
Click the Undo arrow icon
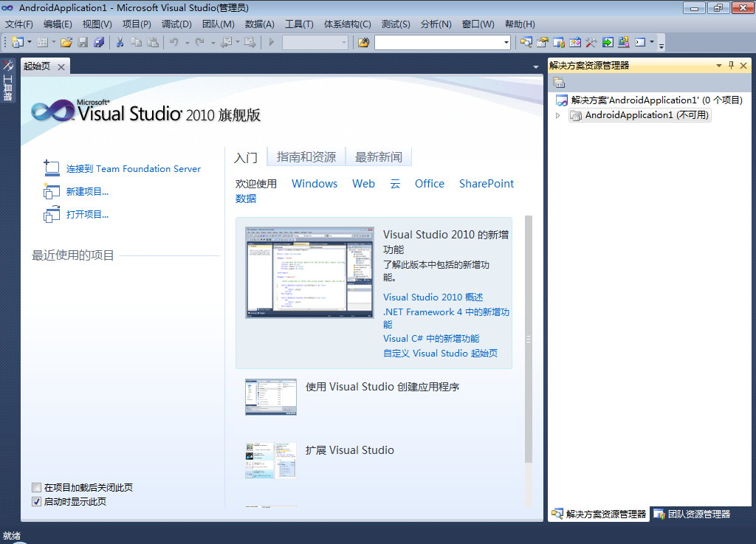(174, 42)
